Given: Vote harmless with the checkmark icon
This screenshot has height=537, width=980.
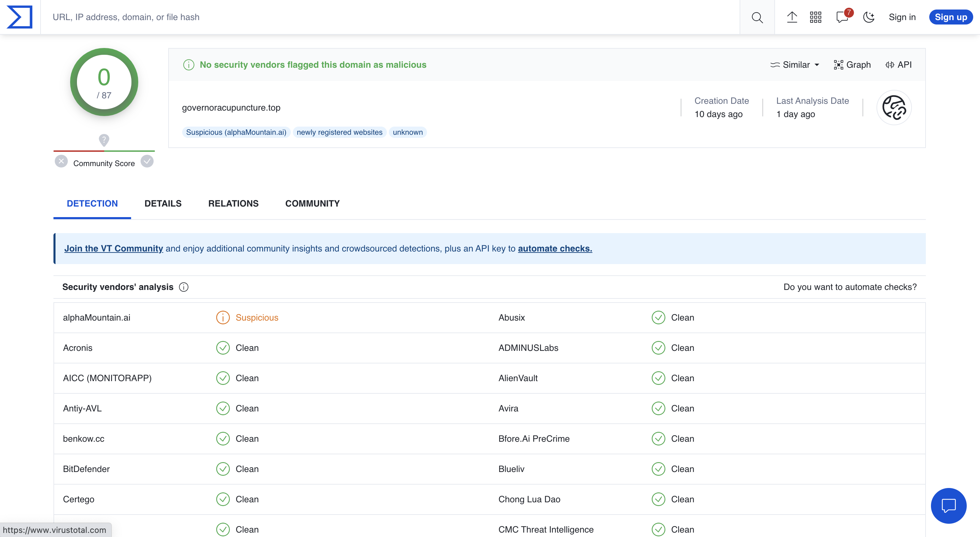Looking at the screenshot, I should pos(147,161).
